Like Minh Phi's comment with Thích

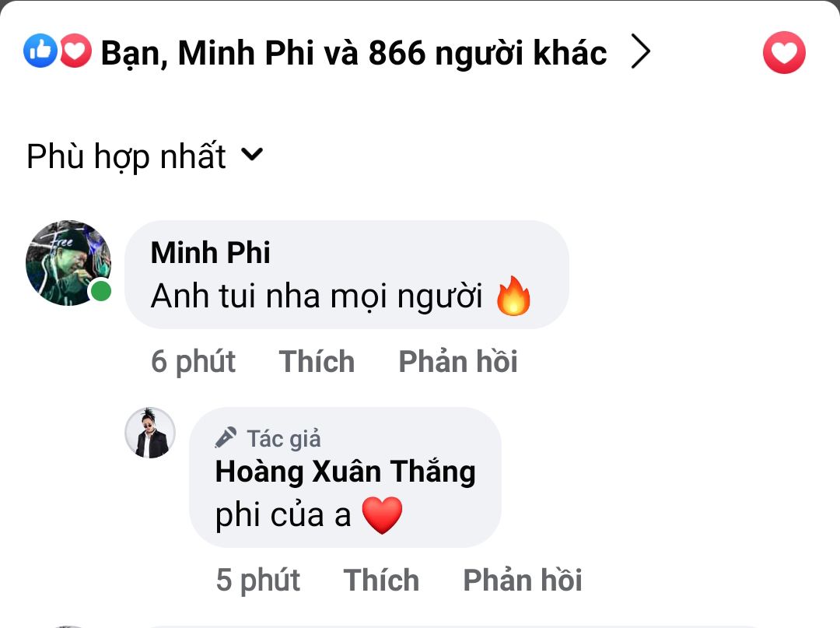[317, 361]
